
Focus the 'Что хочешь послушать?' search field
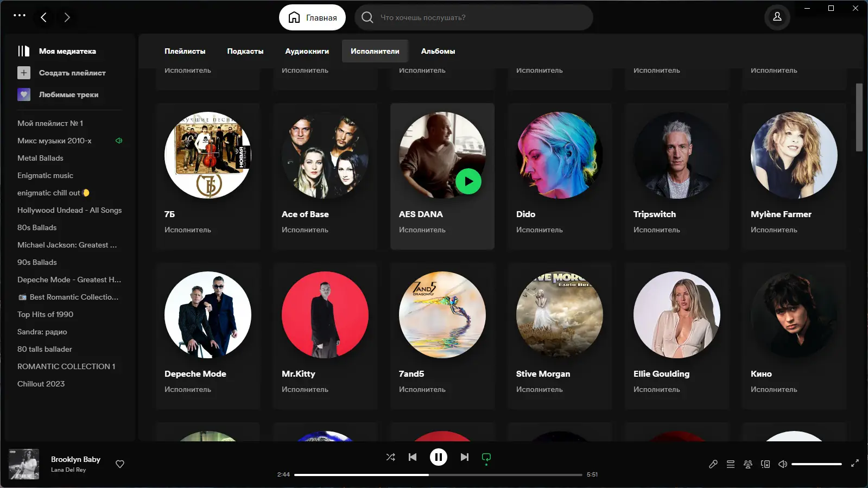(474, 17)
